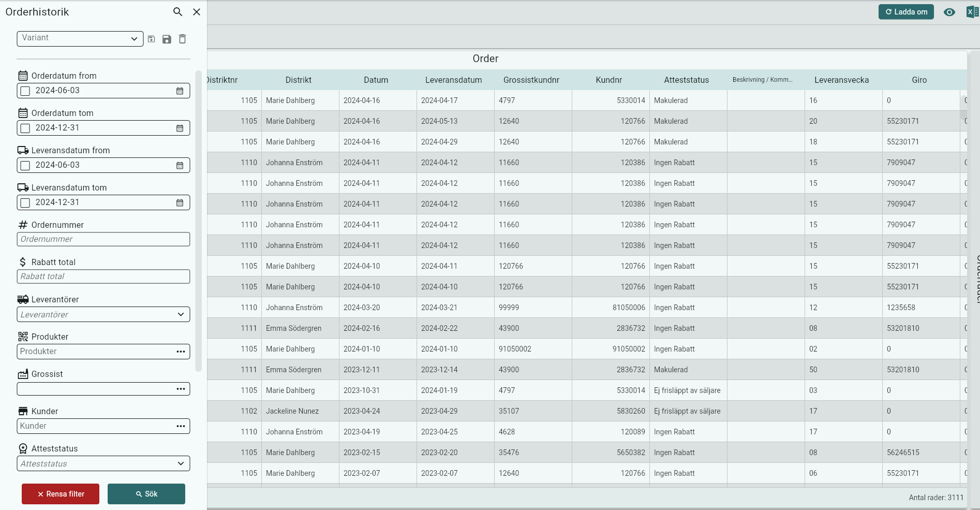The image size is (980, 510).
Task: Click the Order table title
Action: (485, 59)
